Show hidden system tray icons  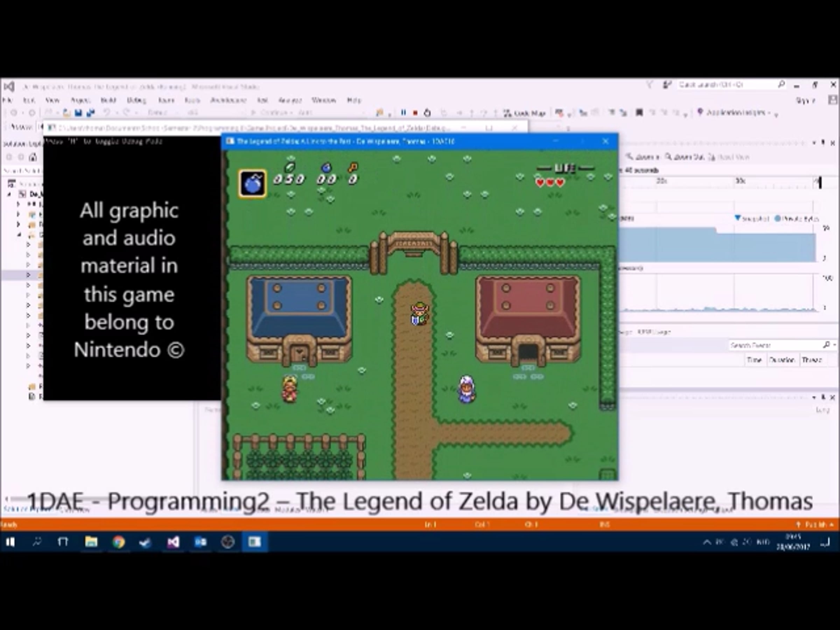pyautogui.click(x=707, y=542)
